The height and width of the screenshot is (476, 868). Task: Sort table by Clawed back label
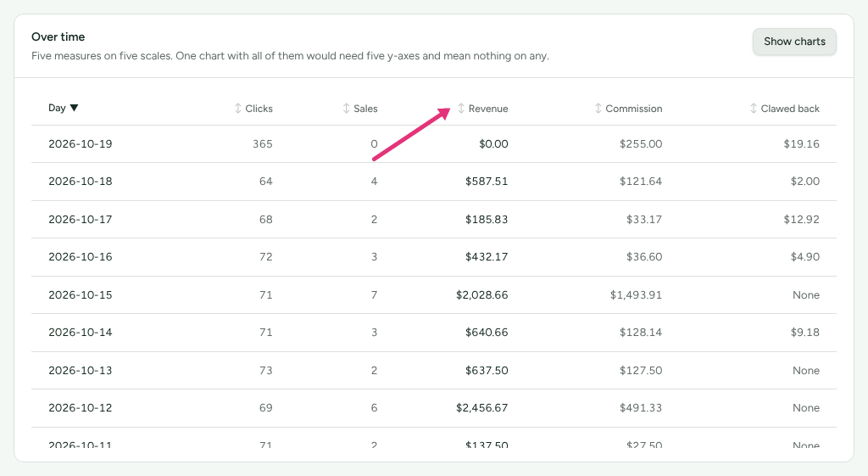(790, 109)
